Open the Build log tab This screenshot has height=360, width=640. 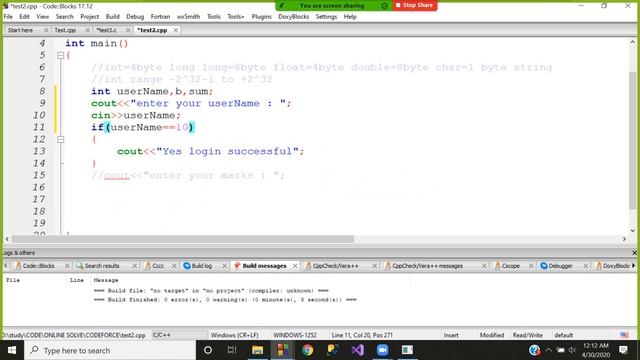pos(202,266)
